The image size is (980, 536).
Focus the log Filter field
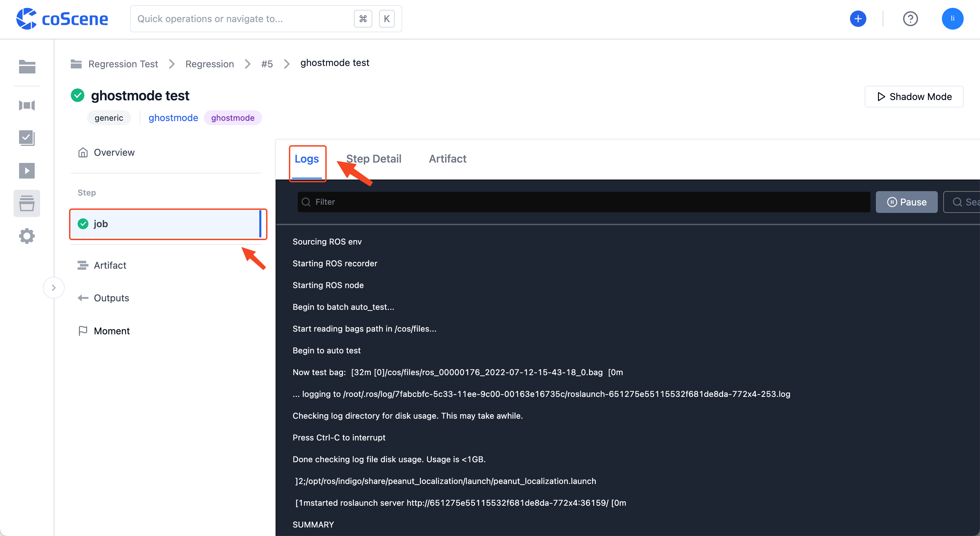click(x=584, y=202)
